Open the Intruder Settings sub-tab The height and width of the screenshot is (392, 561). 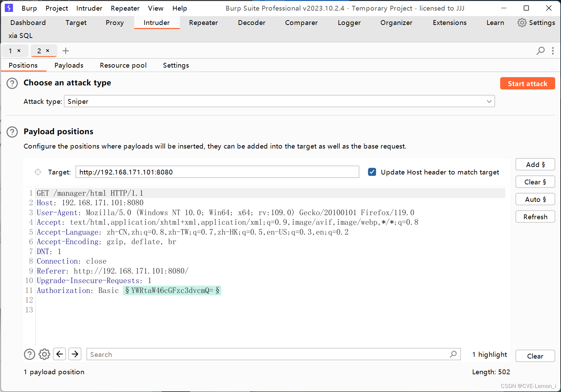[176, 65]
